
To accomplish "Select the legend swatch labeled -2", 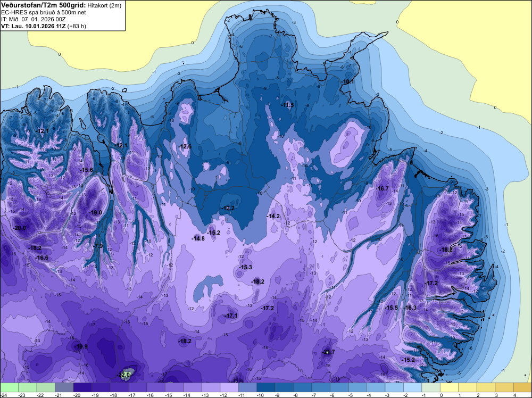I will click(x=413, y=387).
